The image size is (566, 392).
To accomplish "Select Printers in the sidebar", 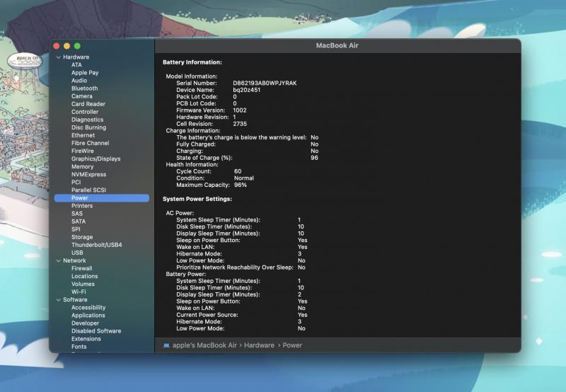I will [x=82, y=206].
